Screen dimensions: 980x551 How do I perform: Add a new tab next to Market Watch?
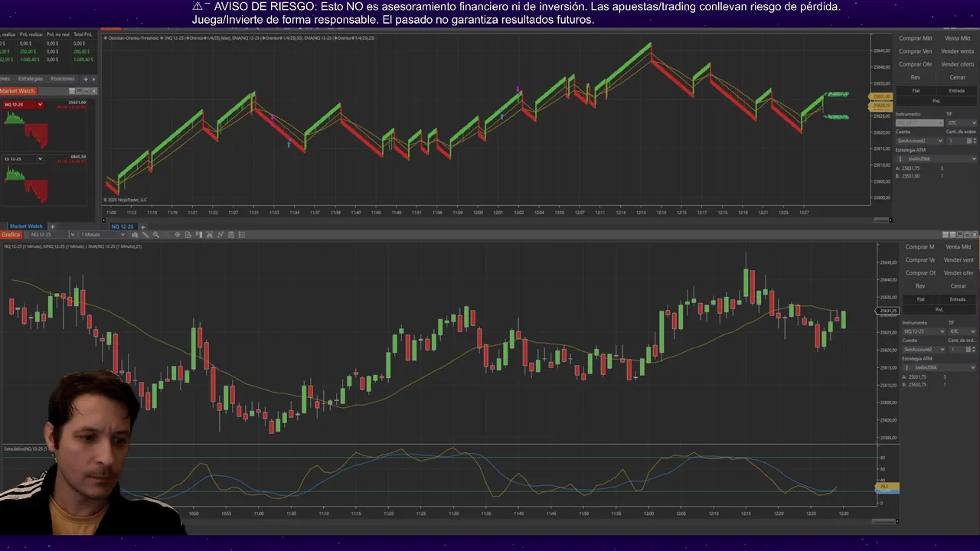pyautogui.click(x=53, y=227)
